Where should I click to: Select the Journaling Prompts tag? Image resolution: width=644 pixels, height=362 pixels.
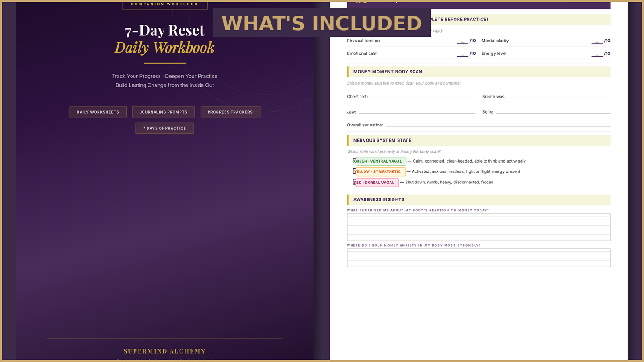[164, 112]
